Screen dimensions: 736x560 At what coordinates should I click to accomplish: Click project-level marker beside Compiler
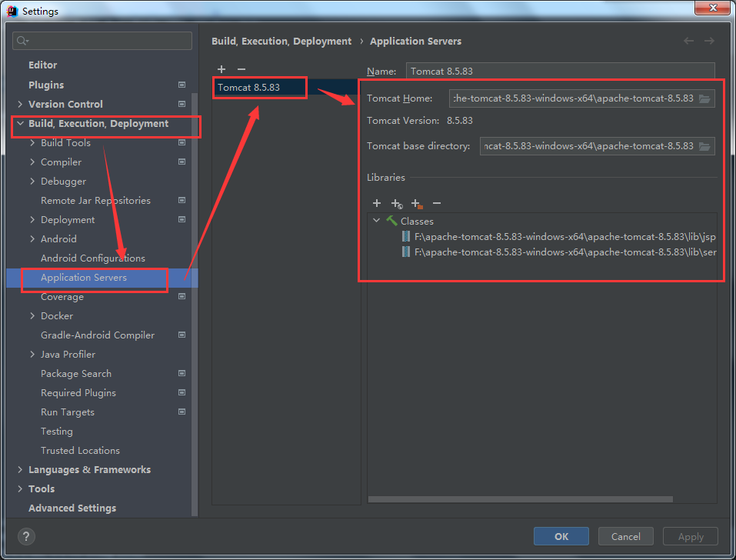(182, 162)
